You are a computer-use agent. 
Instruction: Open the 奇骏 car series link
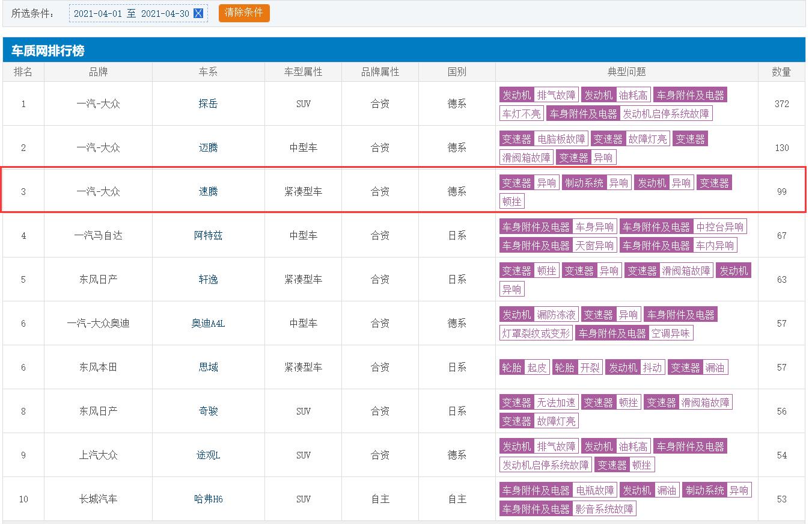[208, 411]
